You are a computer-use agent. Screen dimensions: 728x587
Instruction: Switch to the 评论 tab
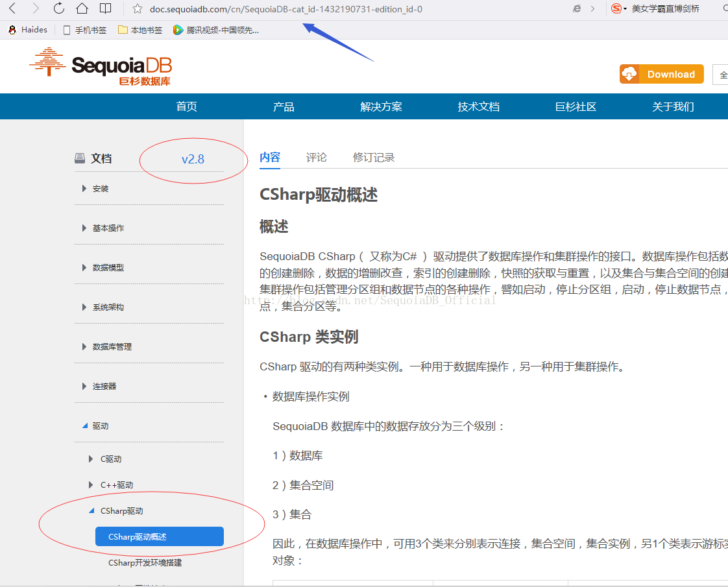pyautogui.click(x=316, y=158)
